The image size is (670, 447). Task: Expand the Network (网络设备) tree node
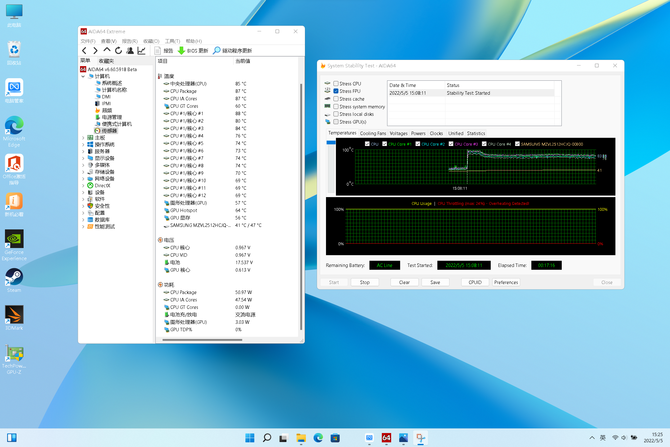[x=83, y=179]
